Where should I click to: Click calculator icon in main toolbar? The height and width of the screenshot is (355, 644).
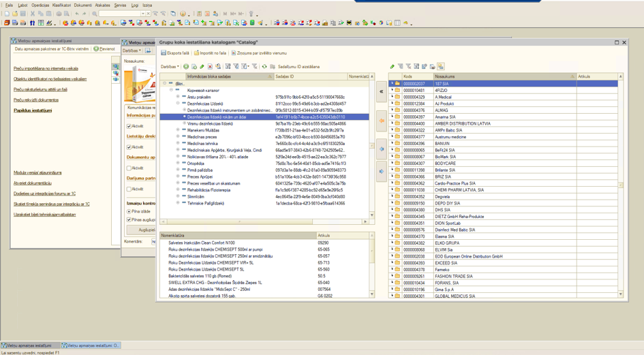pos(199,14)
